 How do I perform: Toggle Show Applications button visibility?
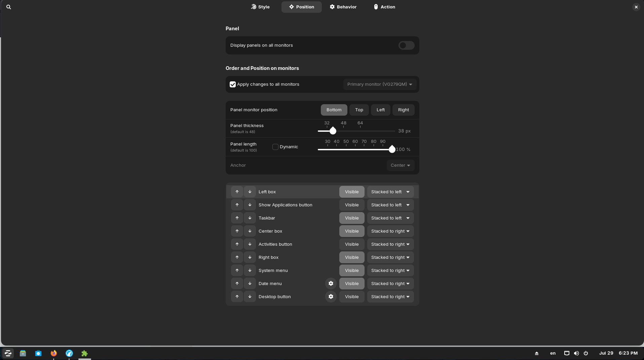352,205
